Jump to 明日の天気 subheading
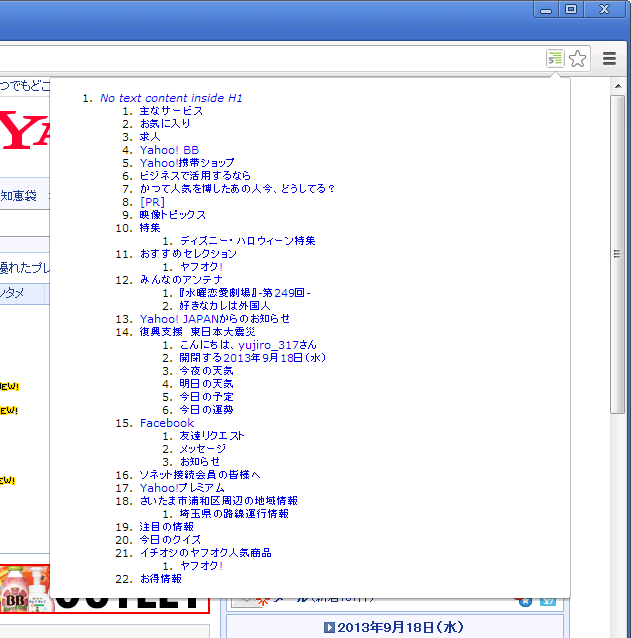Image resolution: width=631 pixels, height=638 pixels. click(206, 384)
